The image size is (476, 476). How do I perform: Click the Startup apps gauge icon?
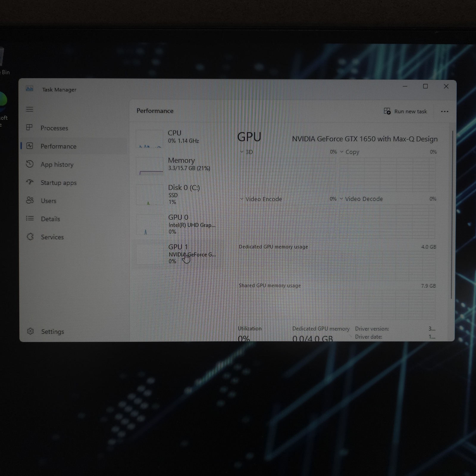click(30, 182)
